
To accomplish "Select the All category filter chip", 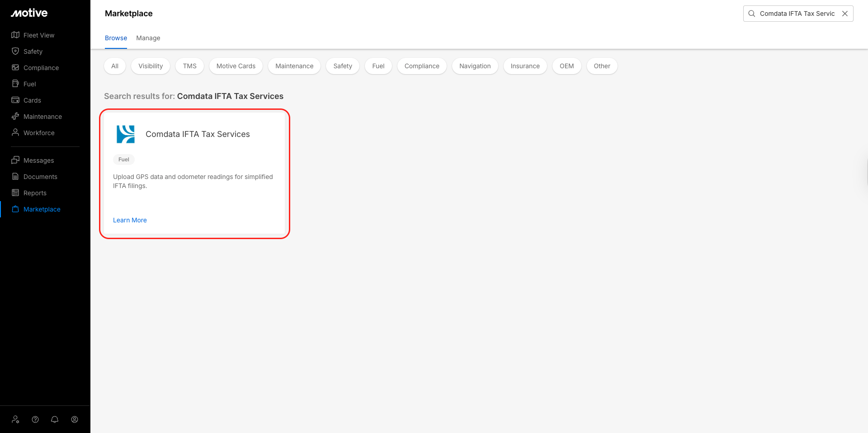I will click(115, 66).
